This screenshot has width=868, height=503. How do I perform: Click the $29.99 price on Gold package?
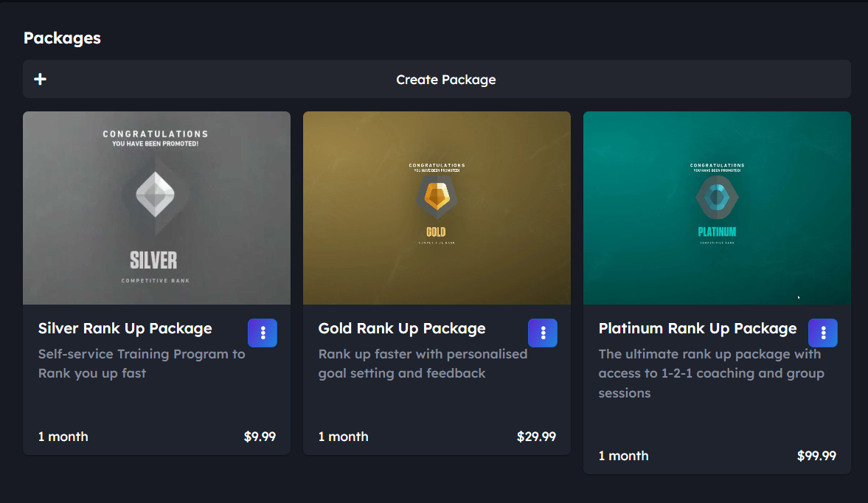click(536, 437)
